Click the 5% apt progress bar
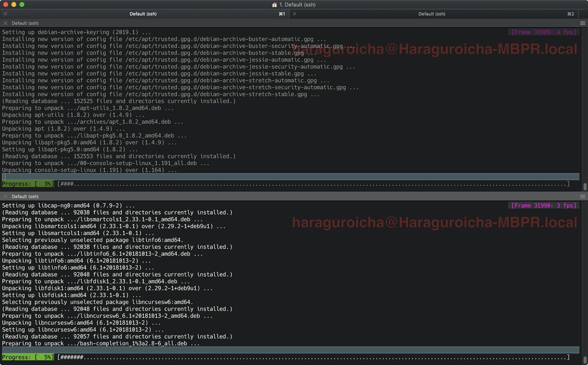The width and height of the screenshot is (588, 365). tap(313, 357)
